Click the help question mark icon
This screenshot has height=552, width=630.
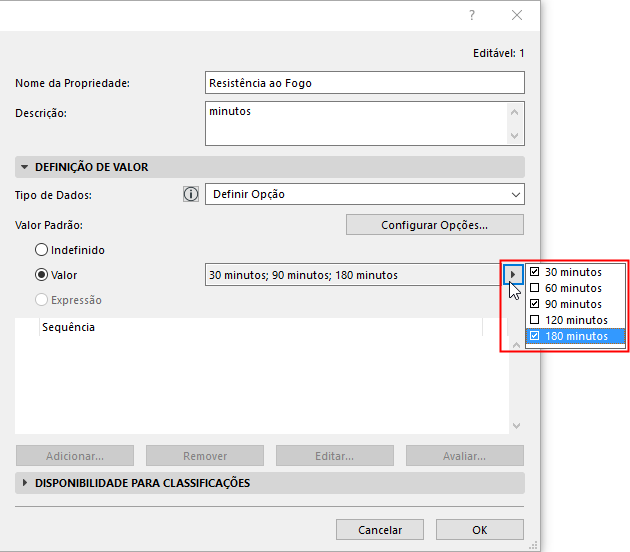472,15
